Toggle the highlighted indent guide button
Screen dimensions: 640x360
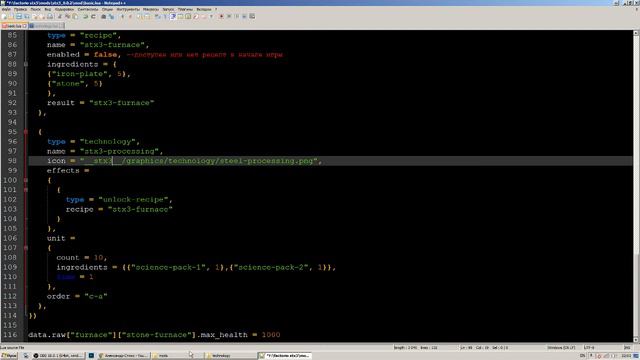click(173, 16)
